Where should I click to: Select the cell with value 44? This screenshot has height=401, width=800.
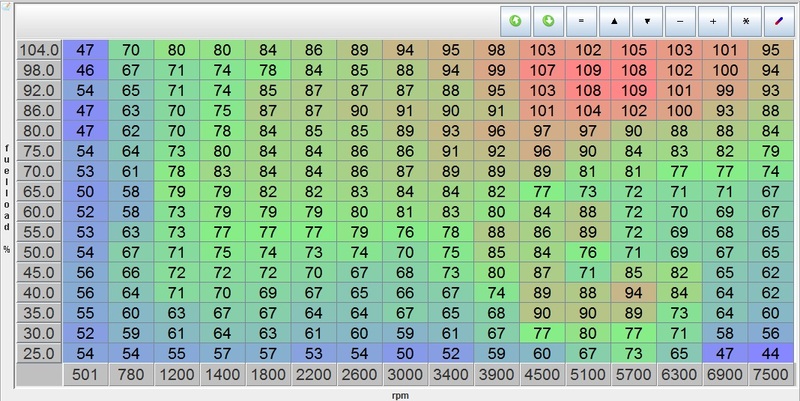click(770, 354)
